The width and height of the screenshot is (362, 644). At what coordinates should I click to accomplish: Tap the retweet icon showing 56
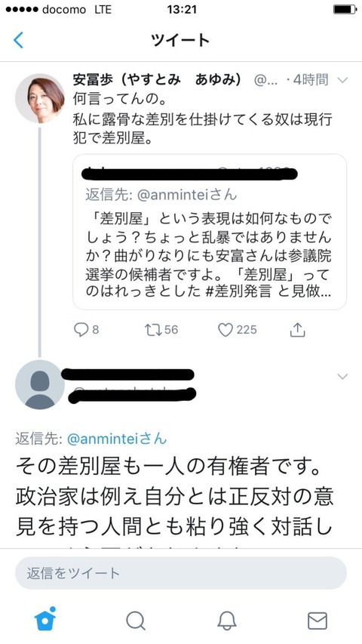[152, 330]
